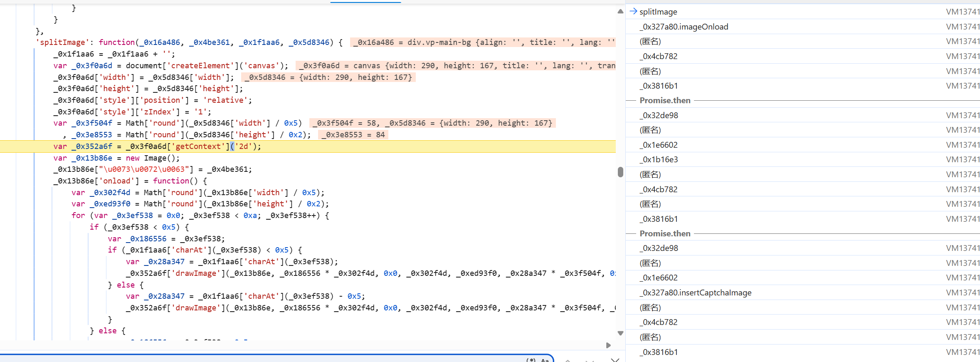This screenshot has height=362, width=980.
Task: Close the find-in-file search bar
Action: [615, 360]
